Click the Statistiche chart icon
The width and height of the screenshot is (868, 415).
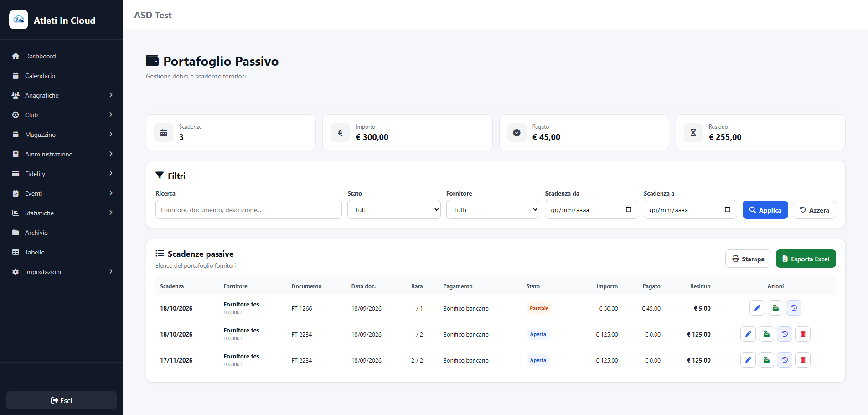pos(15,213)
